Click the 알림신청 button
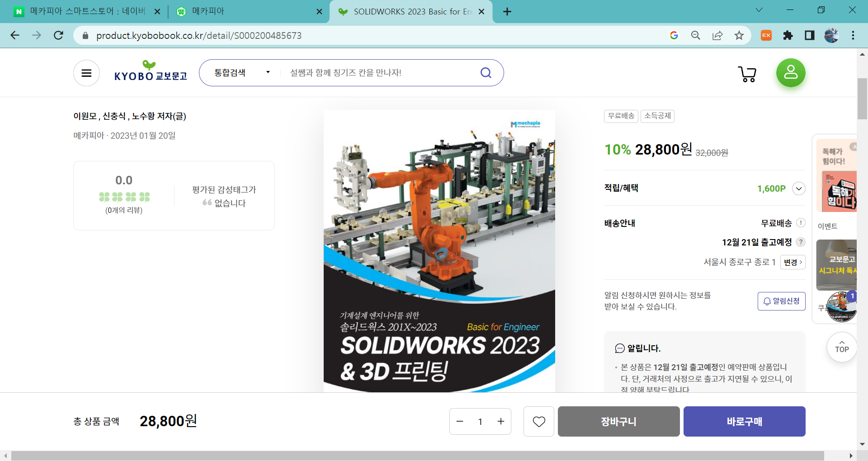Image resolution: width=868 pixels, height=461 pixels. pyautogui.click(x=781, y=301)
